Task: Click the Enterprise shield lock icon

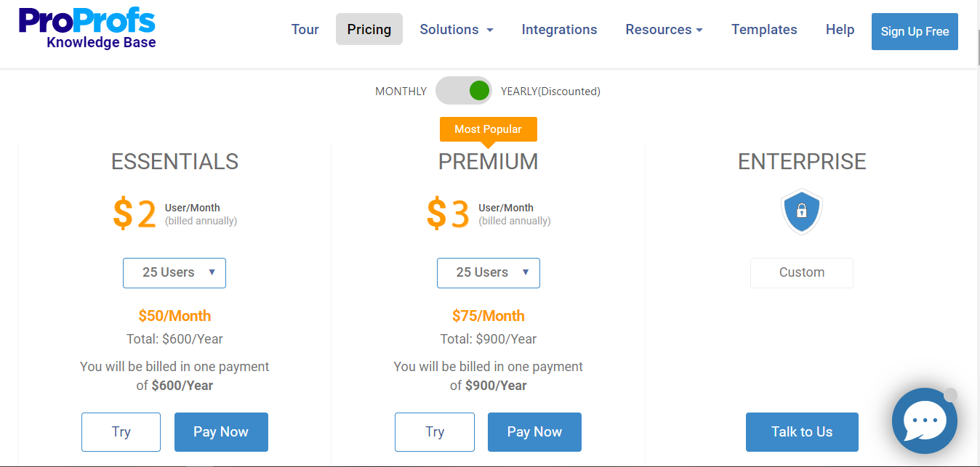Action: click(801, 211)
